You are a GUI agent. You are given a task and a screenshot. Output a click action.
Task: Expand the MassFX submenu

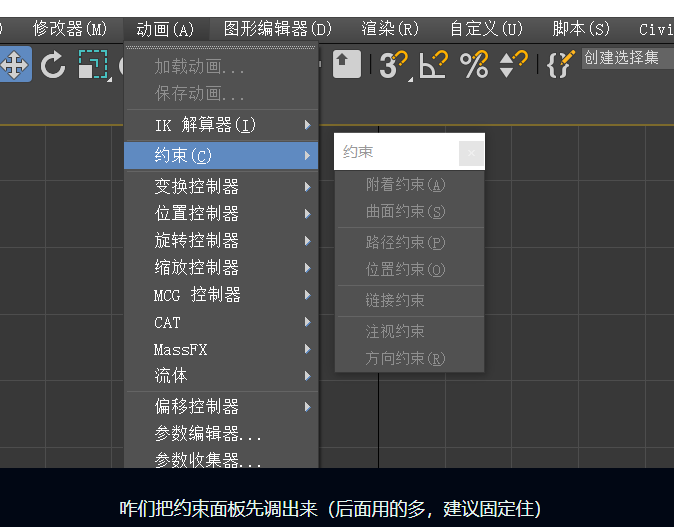221,349
